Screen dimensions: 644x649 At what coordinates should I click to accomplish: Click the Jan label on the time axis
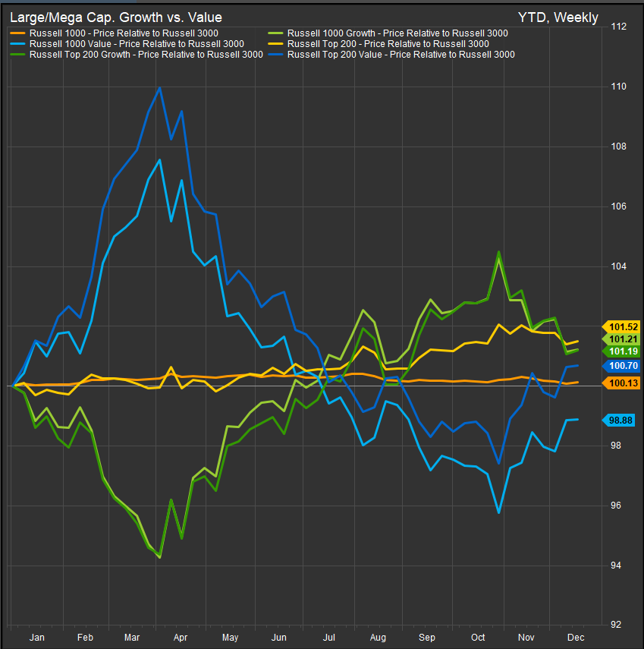pyautogui.click(x=37, y=638)
